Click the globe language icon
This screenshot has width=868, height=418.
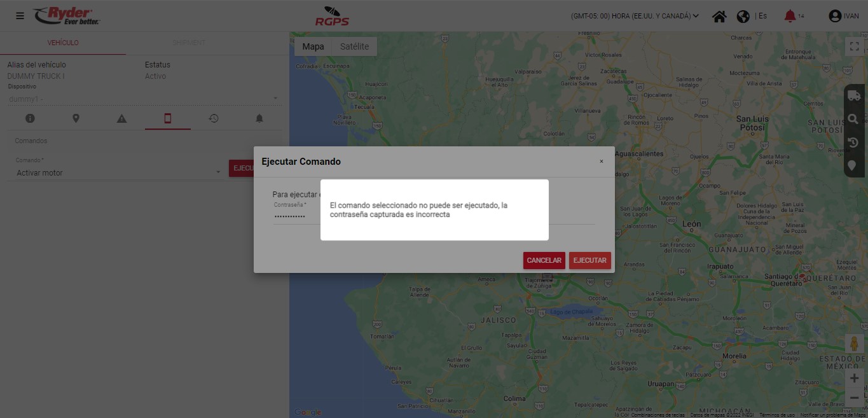743,17
